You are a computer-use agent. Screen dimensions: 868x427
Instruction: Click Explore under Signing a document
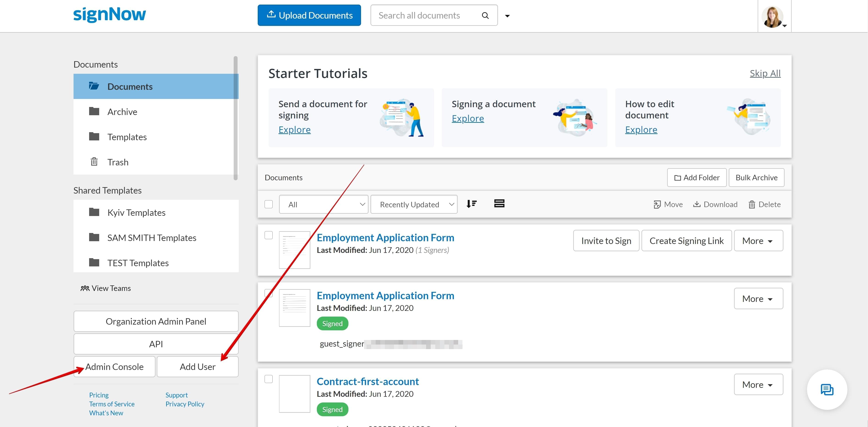(468, 118)
